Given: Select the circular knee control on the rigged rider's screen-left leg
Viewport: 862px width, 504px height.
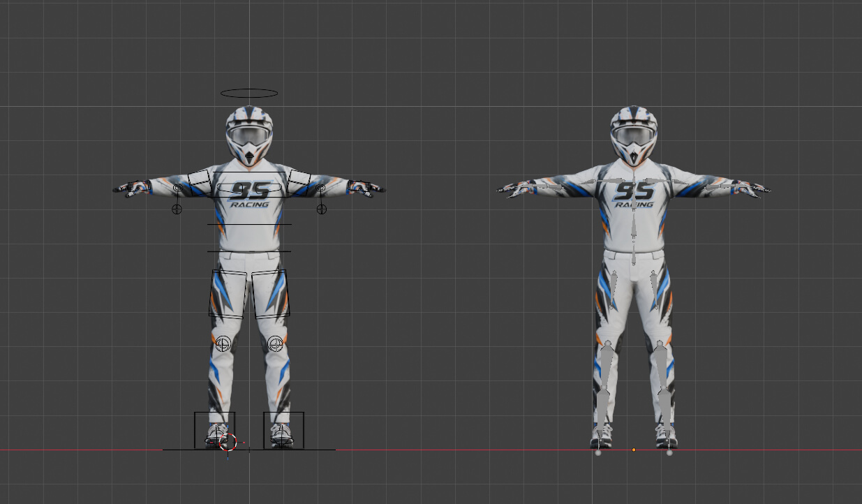Looking at the screenshot, I should [223, 343].
